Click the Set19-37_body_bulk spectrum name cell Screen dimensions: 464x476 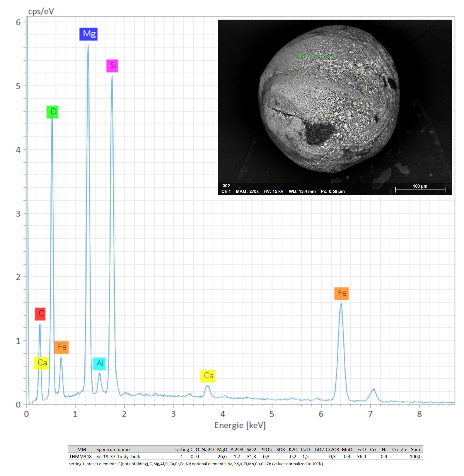click(118, 456)
